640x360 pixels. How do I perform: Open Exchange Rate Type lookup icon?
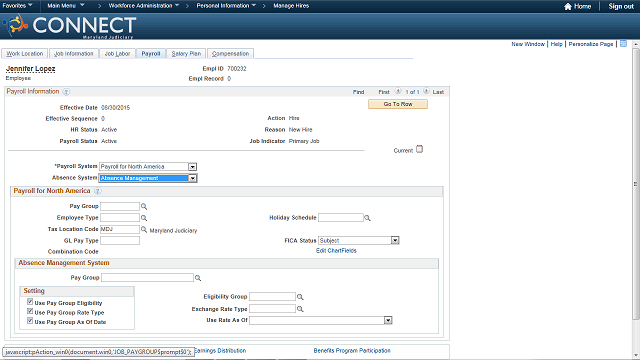coord(300,309)
